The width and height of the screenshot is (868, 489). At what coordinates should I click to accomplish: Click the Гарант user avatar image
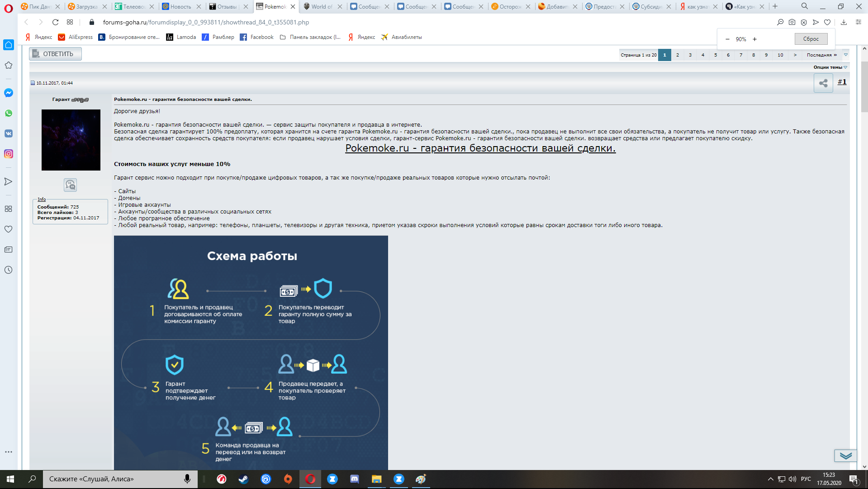pyautogui.click(x=71, y=140)
